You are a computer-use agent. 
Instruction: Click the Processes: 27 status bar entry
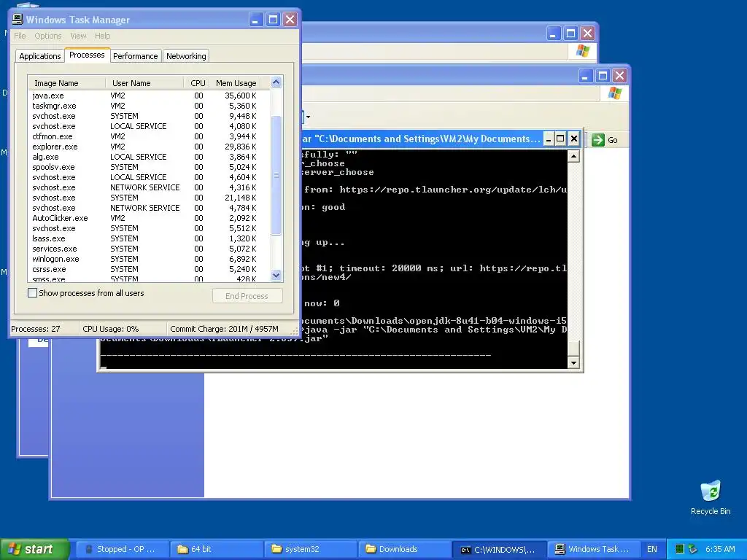coord(44,329)
